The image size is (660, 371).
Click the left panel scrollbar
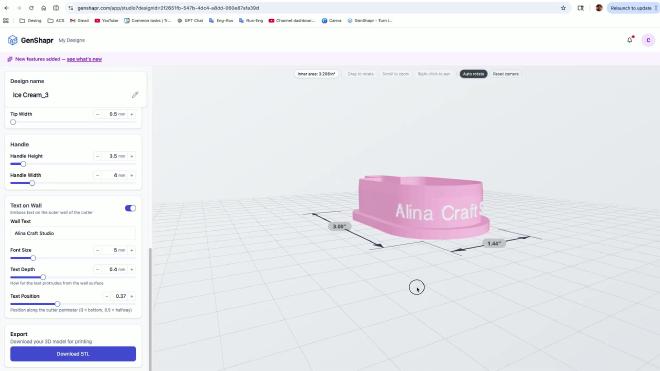pyautogui.click(x=150, y=310)
